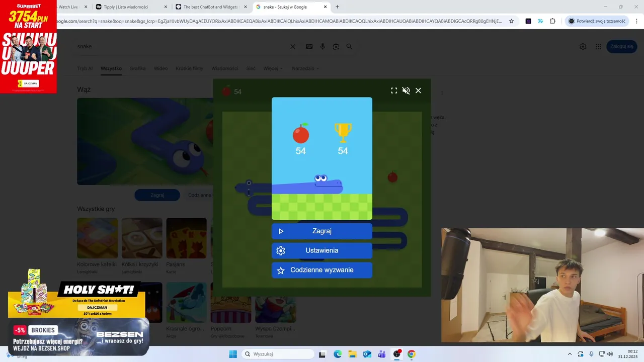This screenshot has height=362, width=644.
Task: Open the on-screen keyboard input tool
Action: [309, 46]
